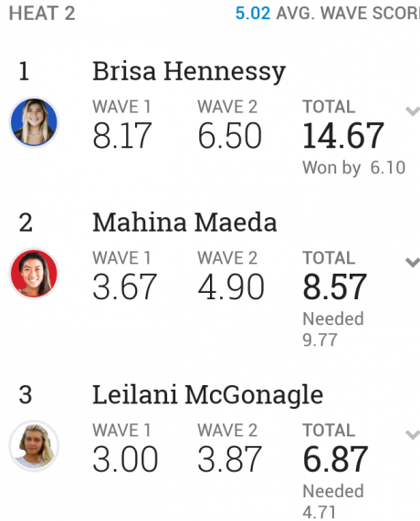Open Brisa Hennessy's profile photo
The image size is (420, 521).
[x=34, y=122]
